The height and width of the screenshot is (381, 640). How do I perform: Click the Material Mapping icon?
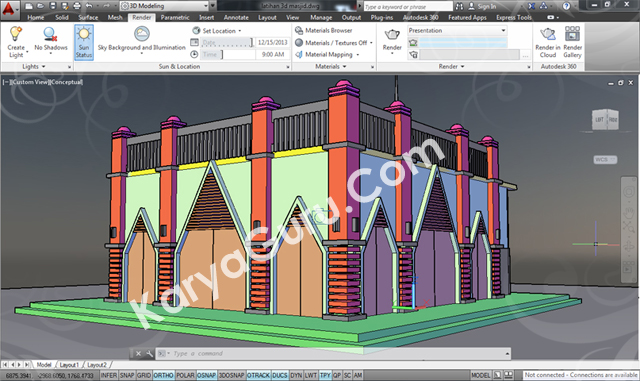pos(299,54)
